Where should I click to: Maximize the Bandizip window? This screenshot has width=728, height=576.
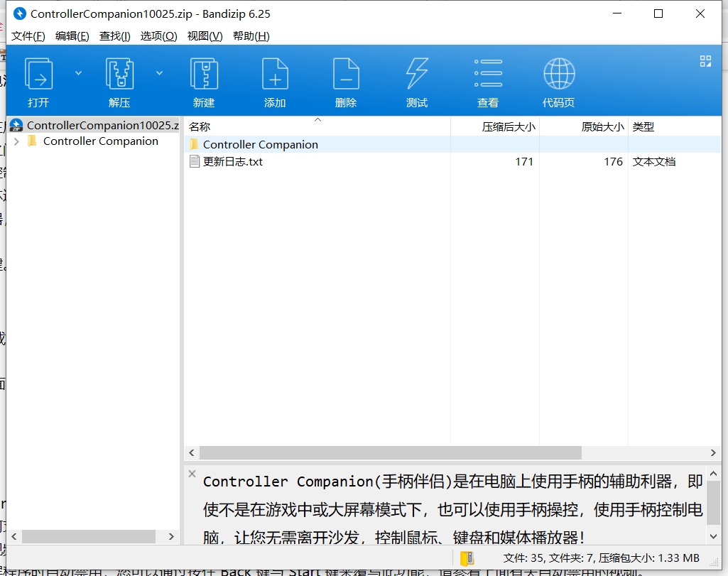click(658, 13)
